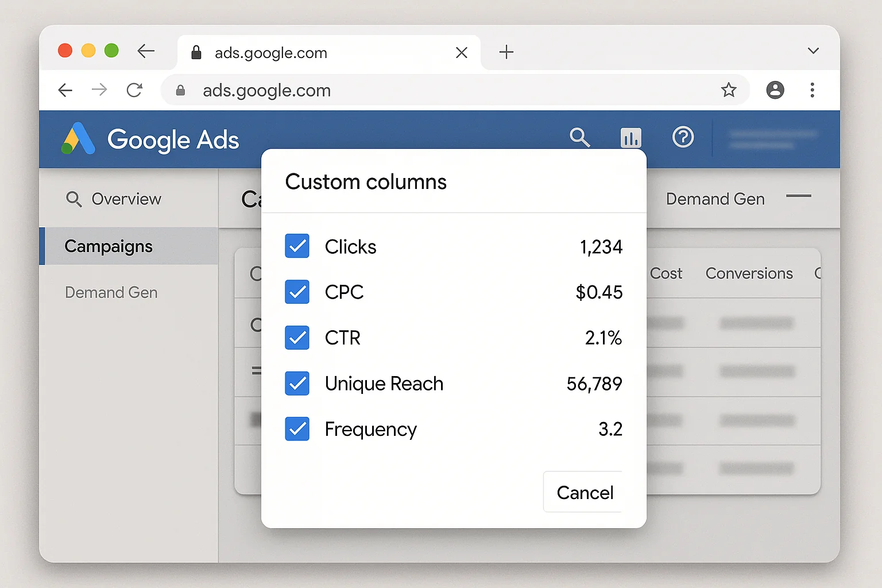Click the browser profile avatar icon
882x588 pixels.
775,90
